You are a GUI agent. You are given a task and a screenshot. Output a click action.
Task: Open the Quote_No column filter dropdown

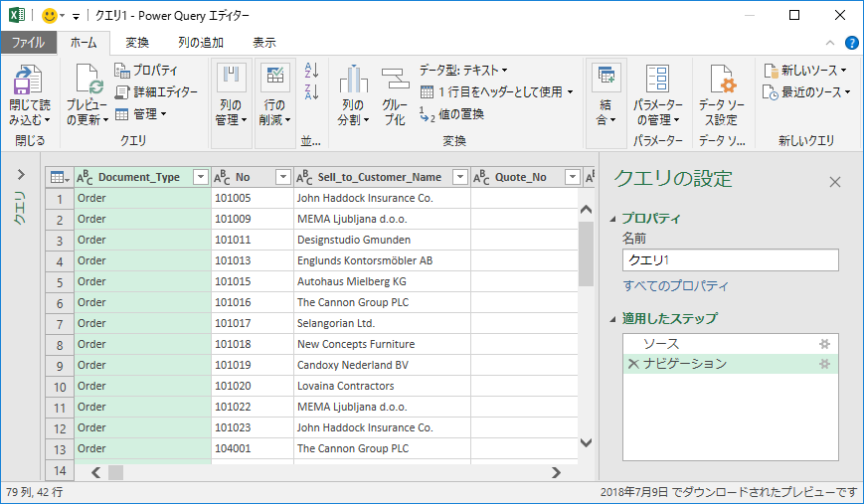click(573, 177)
